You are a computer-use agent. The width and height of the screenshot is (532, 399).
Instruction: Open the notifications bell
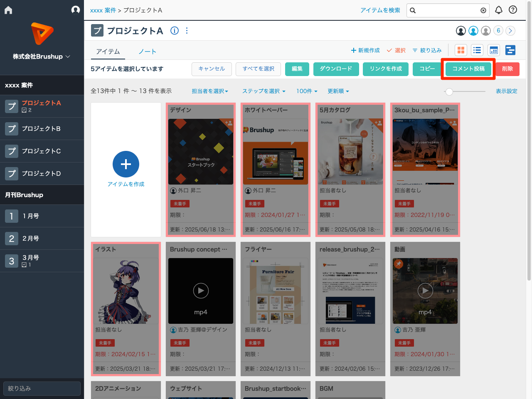tap(498, 10)
